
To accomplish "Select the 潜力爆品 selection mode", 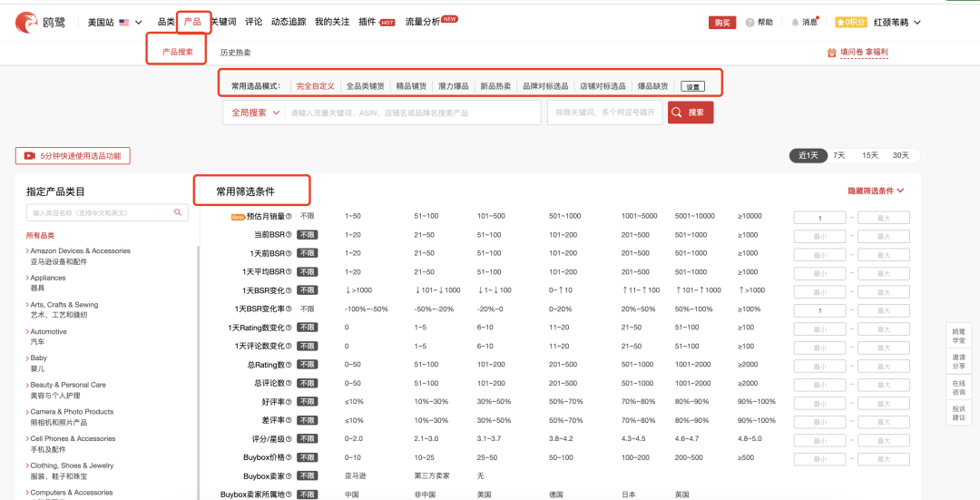I will (x=453, y=86).
